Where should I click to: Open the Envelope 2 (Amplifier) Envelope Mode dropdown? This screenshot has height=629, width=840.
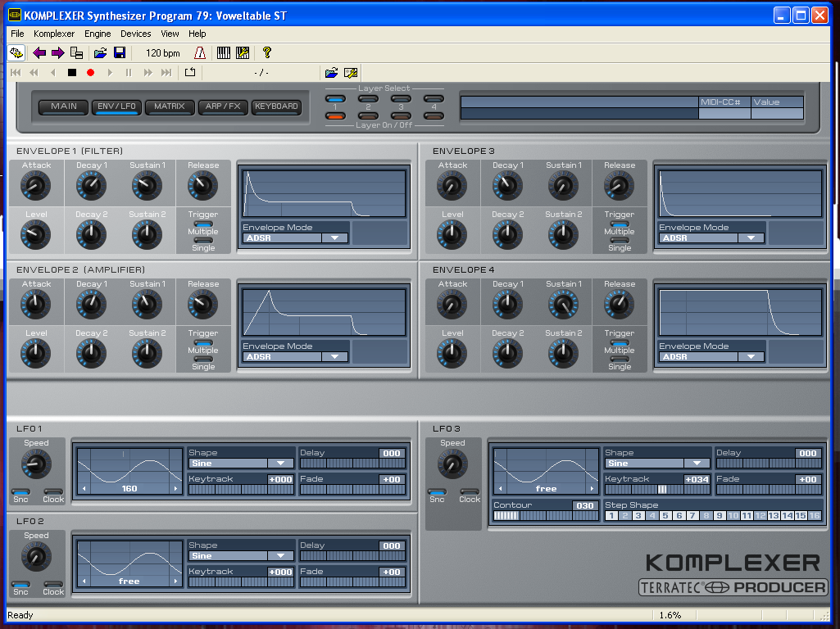tap(295, 357)
